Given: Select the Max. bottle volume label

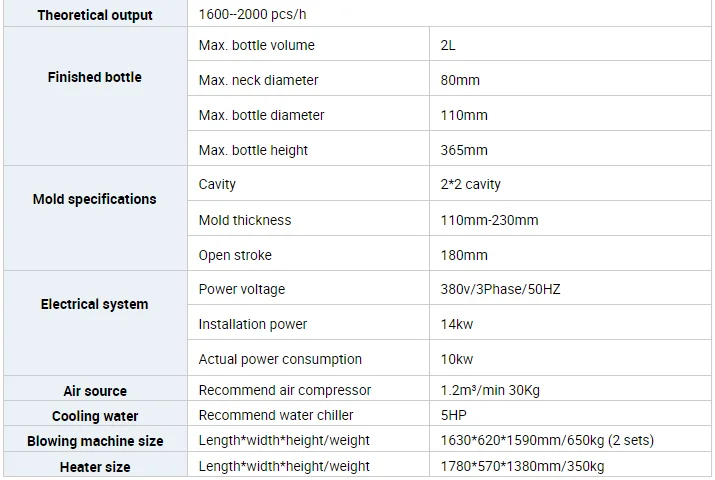Looking at the screenshot, I should click(256, 45).
